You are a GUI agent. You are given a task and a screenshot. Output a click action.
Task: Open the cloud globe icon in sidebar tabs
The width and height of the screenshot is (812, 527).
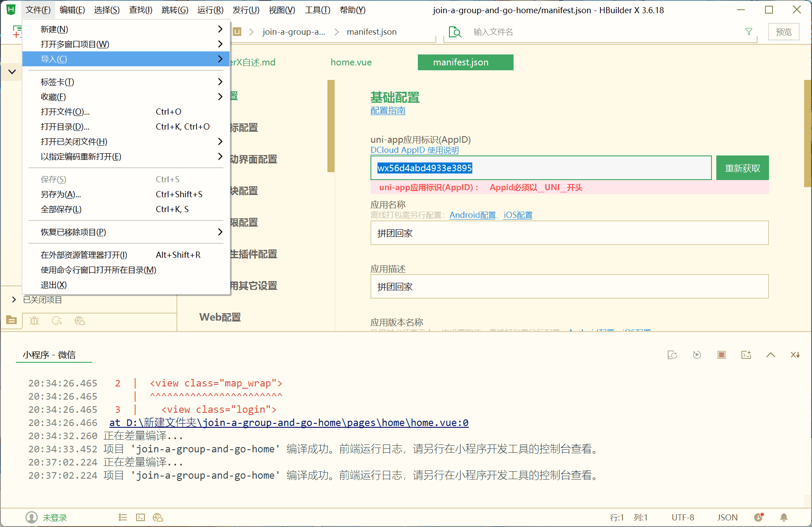click(x=80, y=321)
